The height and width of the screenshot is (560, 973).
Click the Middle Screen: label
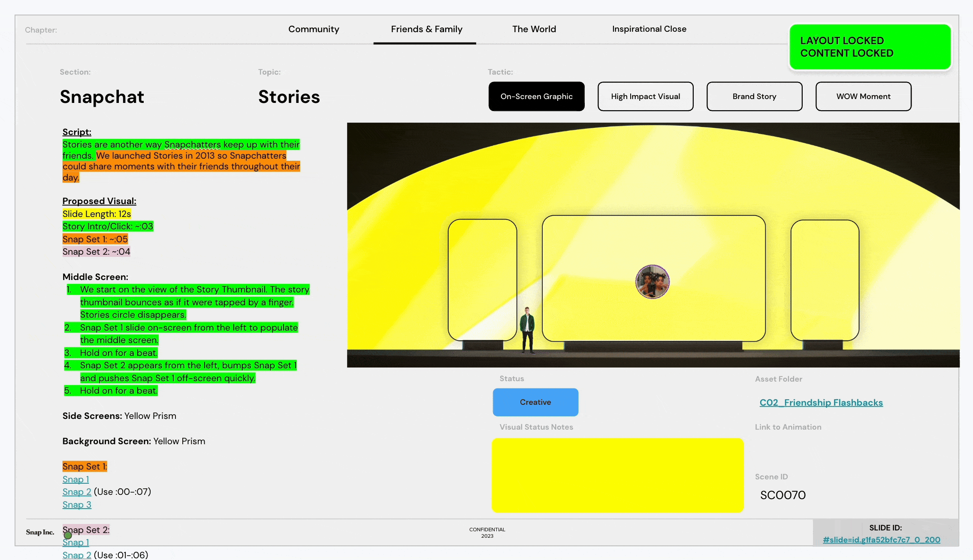click(95, 277)
